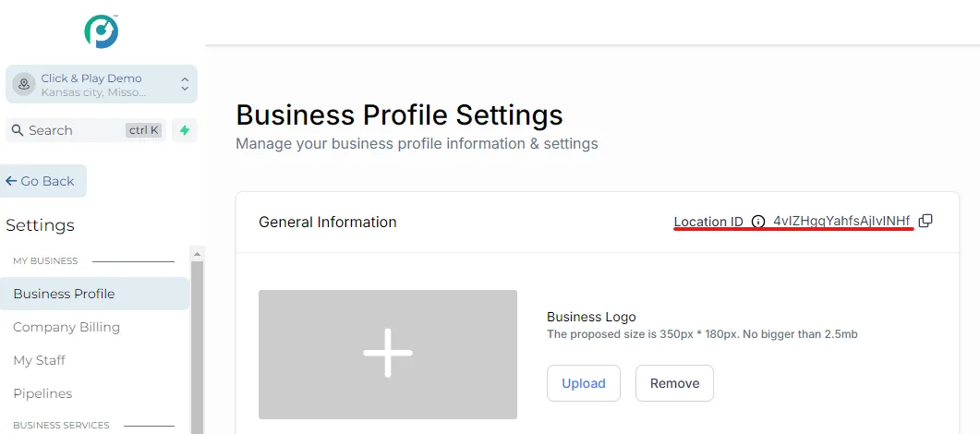Click the magnifier icon in Search
Viewport: 980px width, 434px height.
coord(17,130)
